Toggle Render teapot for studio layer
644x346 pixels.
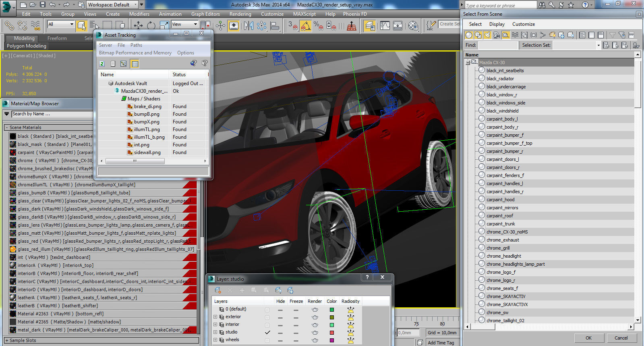point(315,333)
